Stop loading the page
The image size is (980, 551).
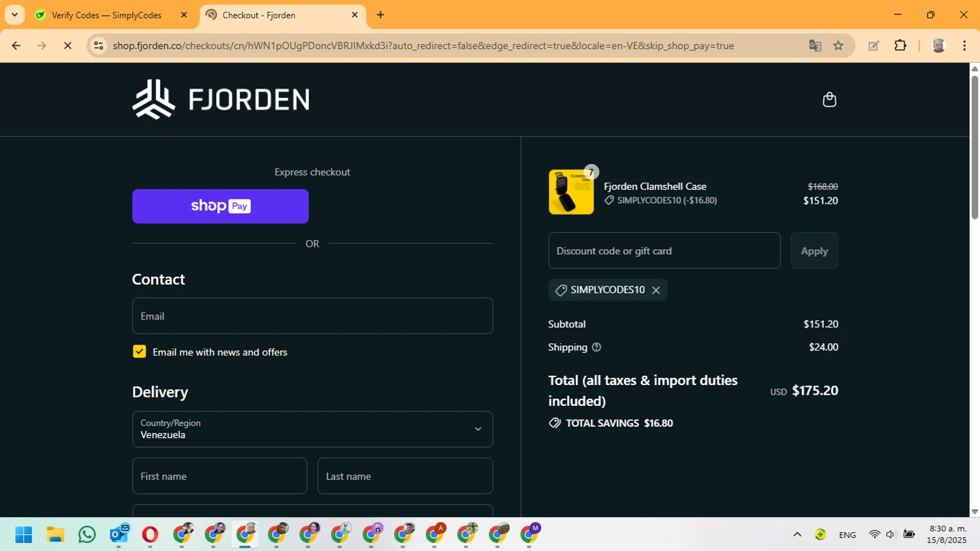[67, 46]
